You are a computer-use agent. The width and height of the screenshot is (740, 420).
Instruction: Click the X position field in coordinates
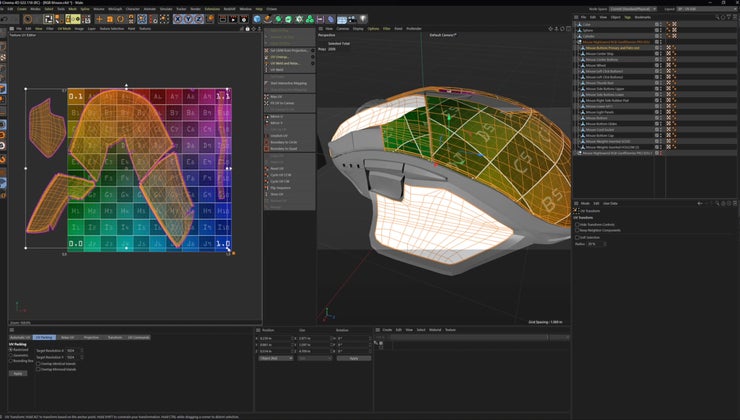coord(274,338)
